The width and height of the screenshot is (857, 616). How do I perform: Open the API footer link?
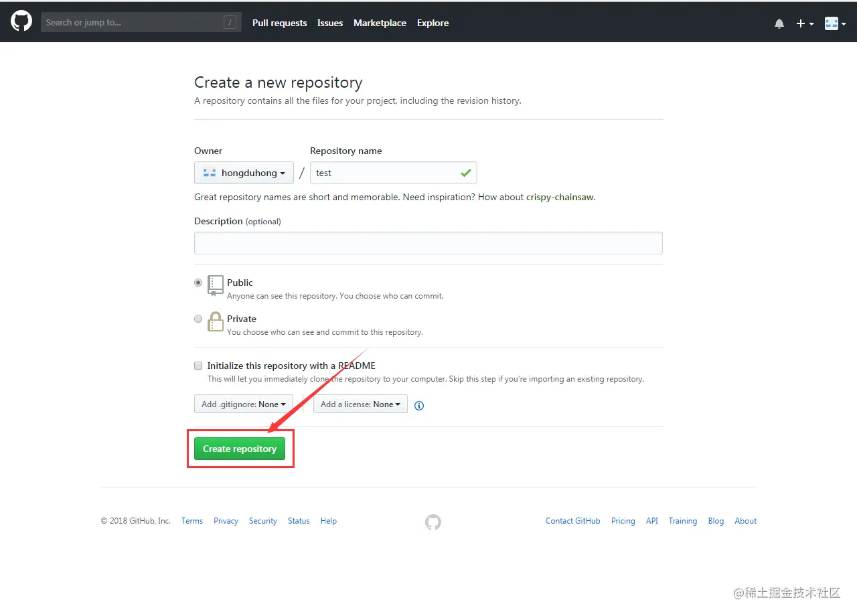point(652,521)
